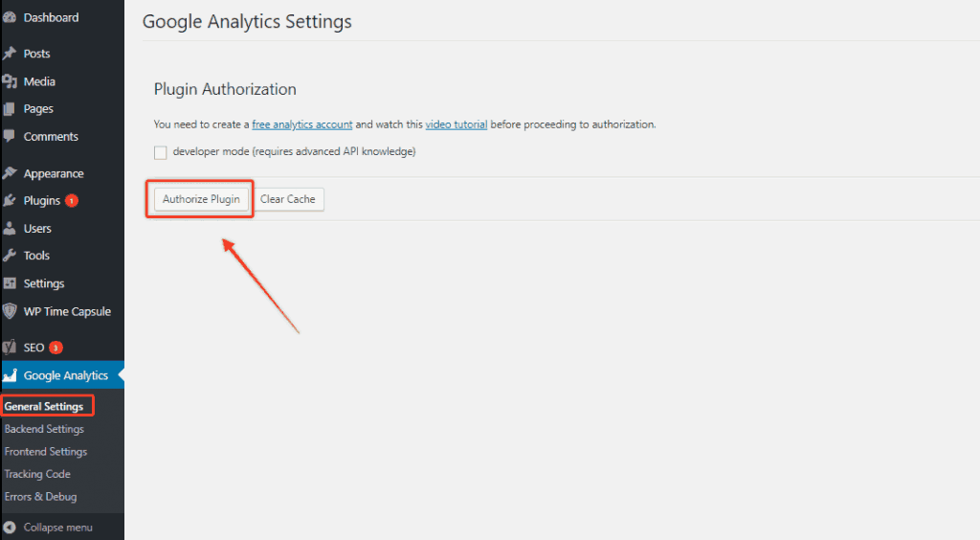Click the Media library icon
980x540 pixels.
[x=10, y=81]
